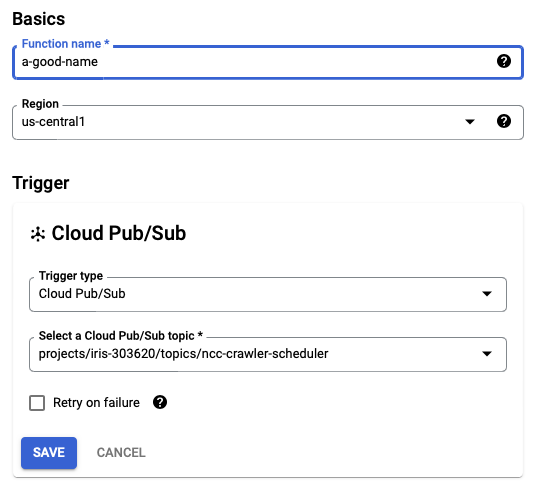Cancel the trigger changes
The image size is (547, 501).
click(x=121, y=453)
